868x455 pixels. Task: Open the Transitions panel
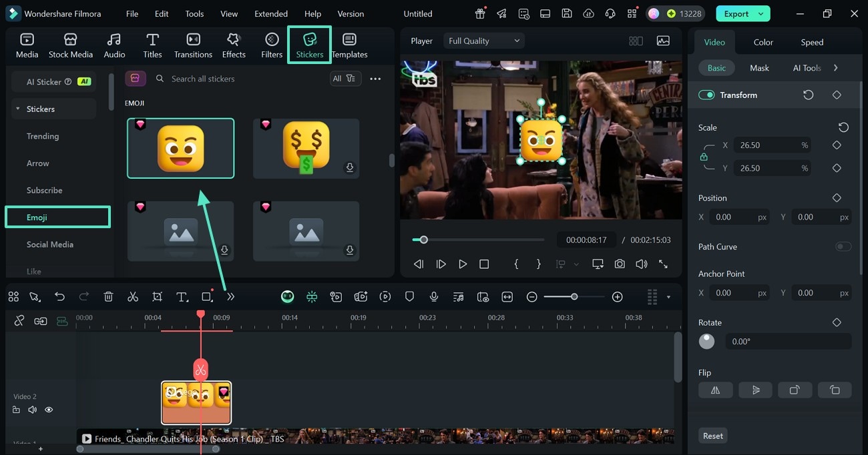[193, 45]
